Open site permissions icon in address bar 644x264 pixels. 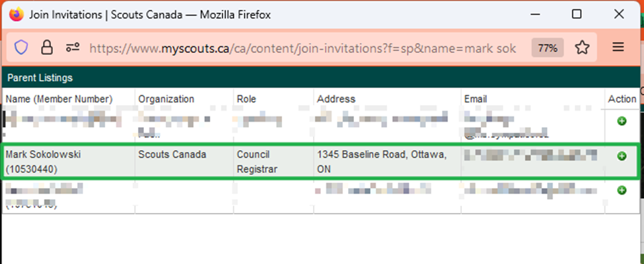73,48
